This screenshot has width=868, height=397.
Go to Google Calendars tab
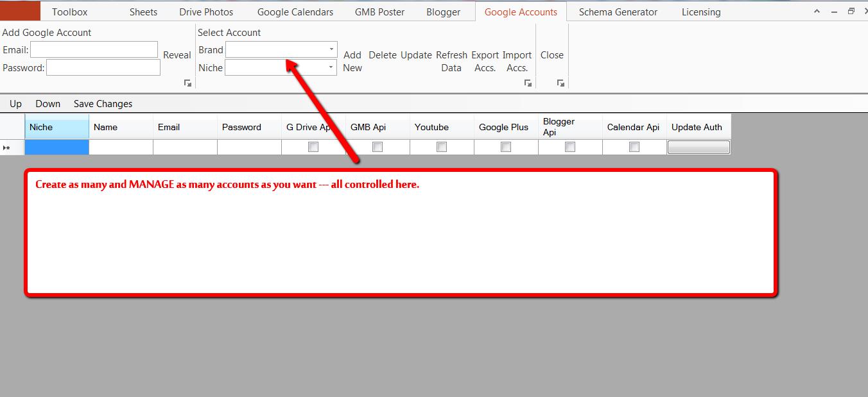(x=295, y=12)
